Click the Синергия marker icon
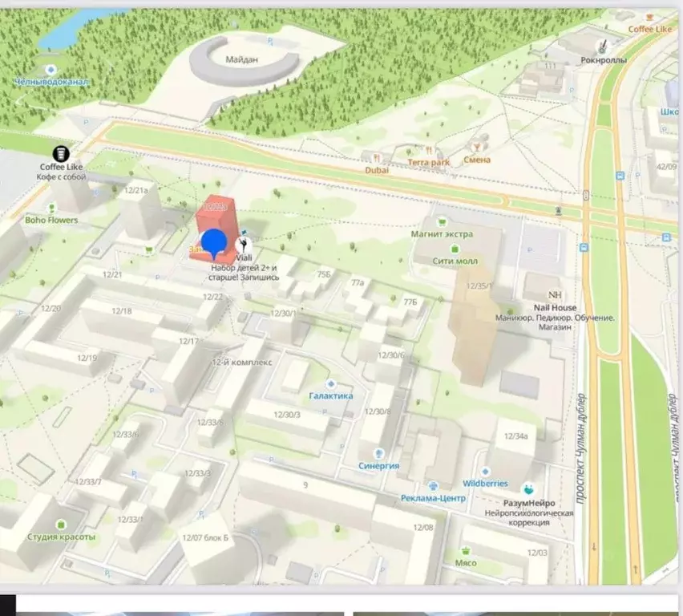The height and width of the screenshot is (616, 683). pyautogui.click(x=379, y=454)
